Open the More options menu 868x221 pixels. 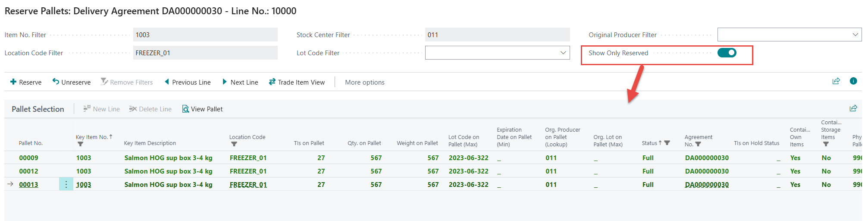[x=364, y=82]
